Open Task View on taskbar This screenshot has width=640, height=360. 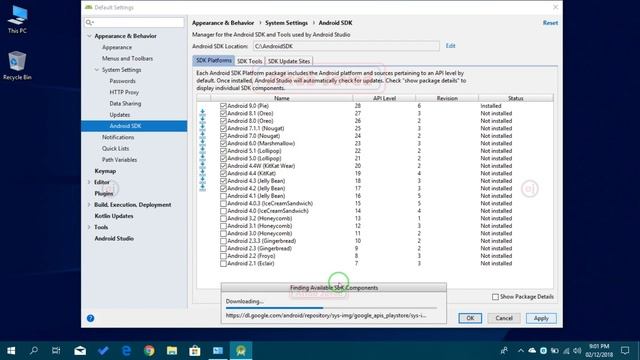click(x=56, y=350)
